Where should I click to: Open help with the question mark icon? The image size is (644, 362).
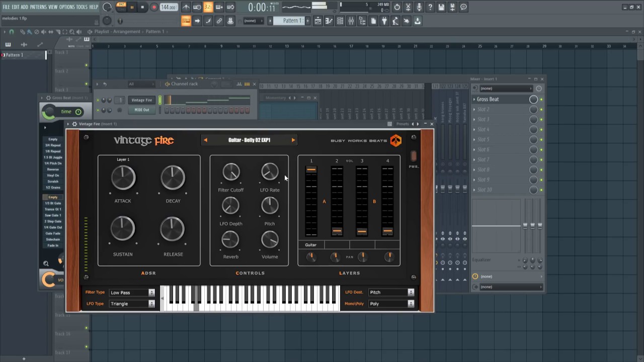pyautogui.click(x=430, y=7)
